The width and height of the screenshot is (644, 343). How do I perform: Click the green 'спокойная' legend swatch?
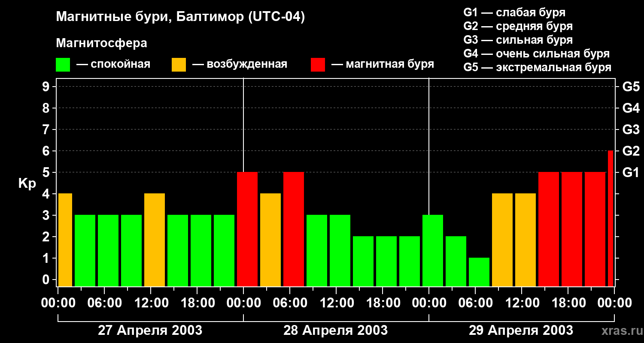pyautogui.click(x=63, y=65)
